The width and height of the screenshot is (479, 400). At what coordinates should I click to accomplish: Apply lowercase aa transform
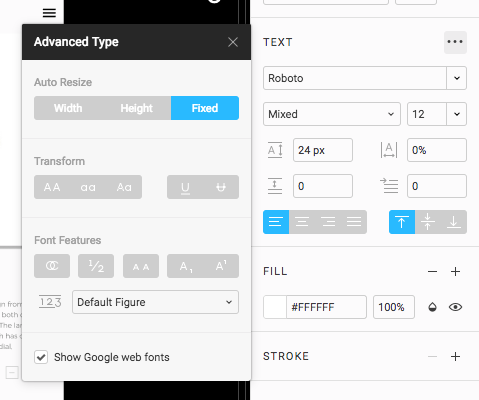coord(88,187)
